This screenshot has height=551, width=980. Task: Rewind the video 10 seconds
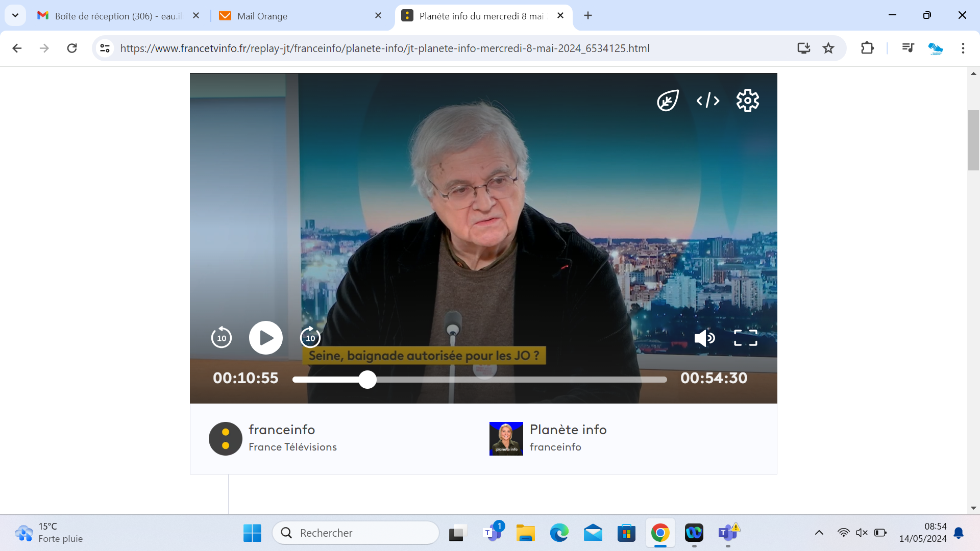click(x=221, y=337)
